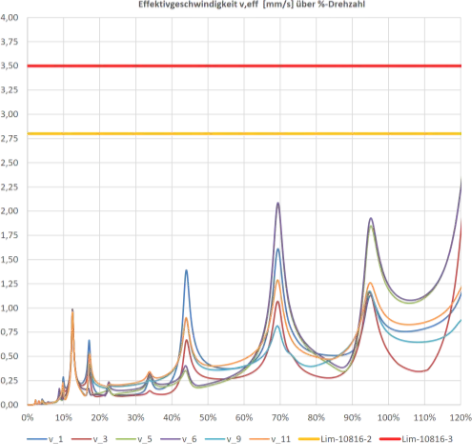Image resolution: width=472 pixels, height=444 pixels.
Task: Click the red 3,50 limit line
Action: coord(244,66)
